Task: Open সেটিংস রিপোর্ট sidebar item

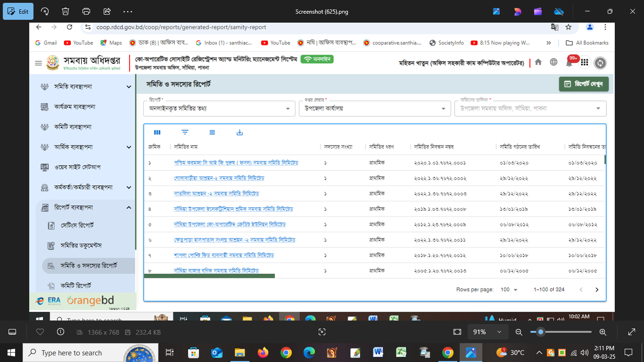Action: [x=77, y=225]
